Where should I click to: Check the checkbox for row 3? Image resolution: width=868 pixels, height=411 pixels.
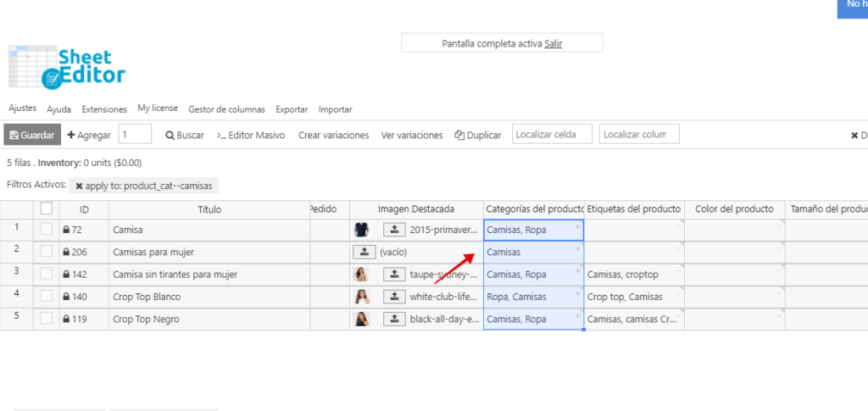[x=47, y=273]
